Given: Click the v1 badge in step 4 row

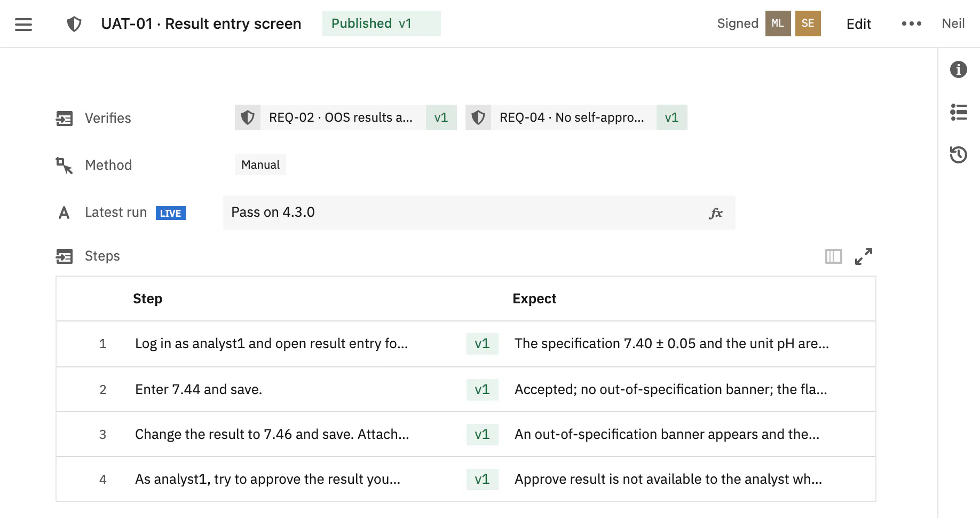Looking at the screenshot, I should point(482,479).
